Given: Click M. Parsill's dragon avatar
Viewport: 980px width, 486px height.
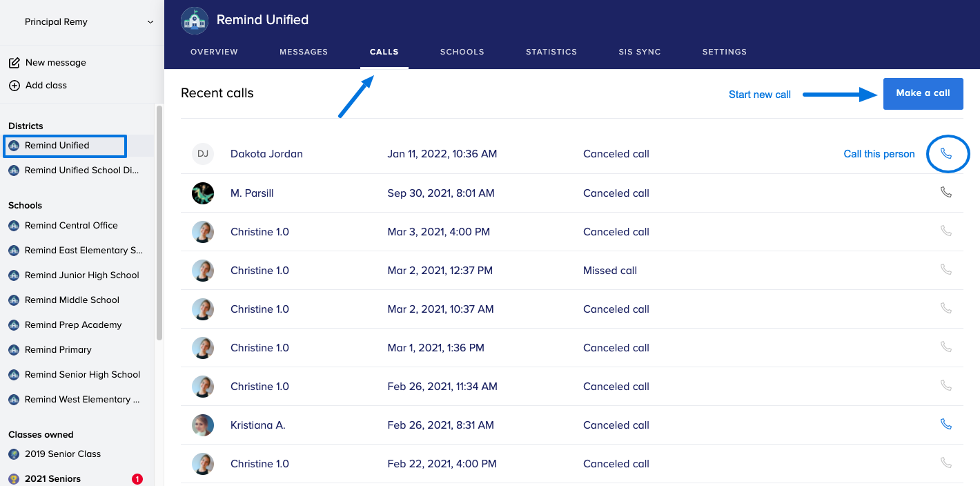Looking at the screenshot, I should point(203,193).
